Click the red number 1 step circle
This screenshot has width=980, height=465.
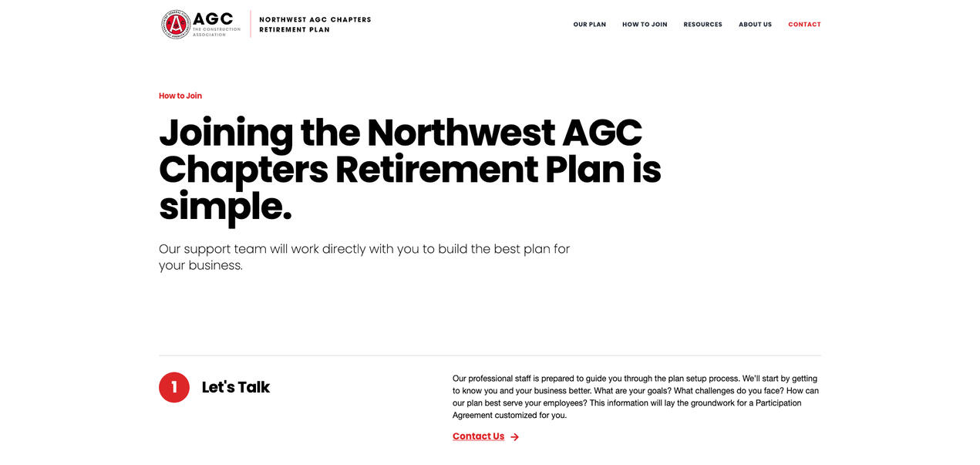tap(174, 387)
